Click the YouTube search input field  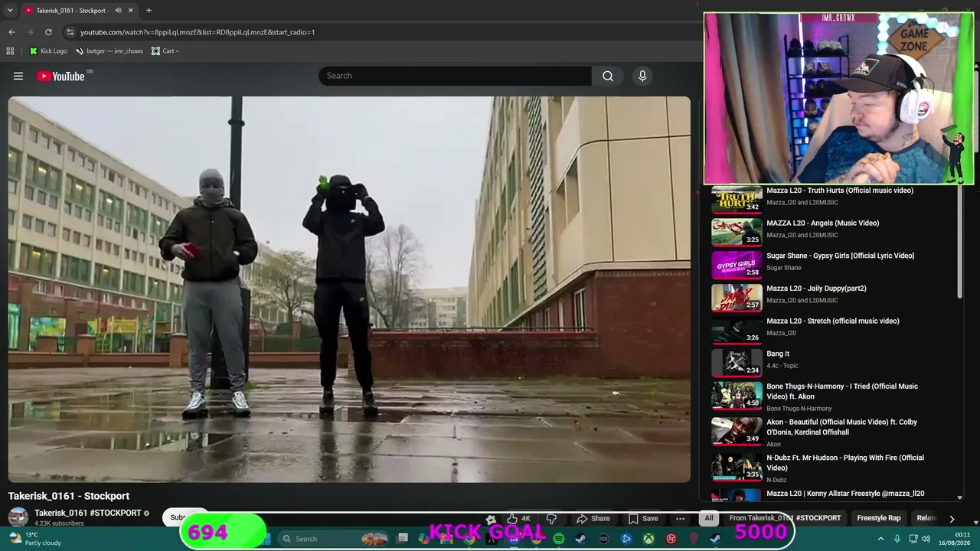[x=455, y=76]
